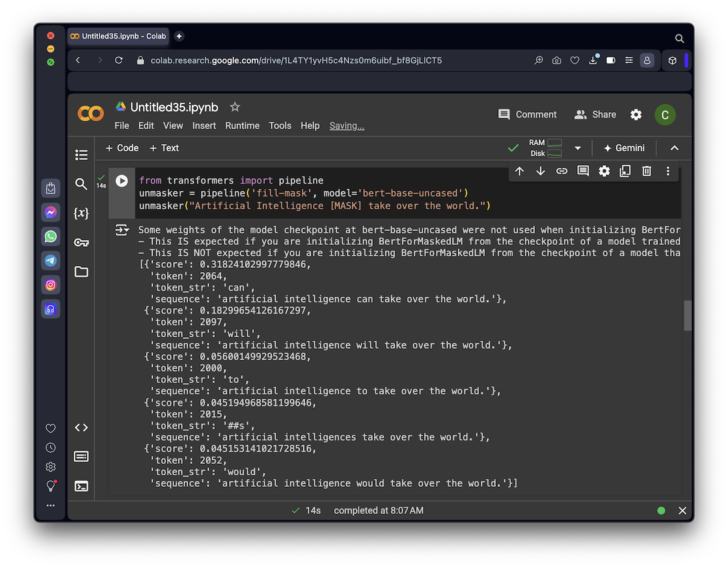Image resolution: width=728 pixels, height=567 pixels.
Task: Open the table of contents sidebar panel
Action: click(81, 155)
